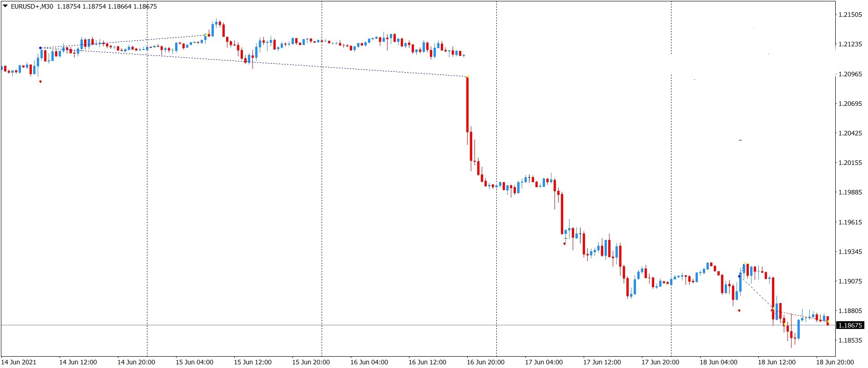Click the 18 Jun 12:00 time label
This screenshot has width=868, height=368.
(x=777, y=362)
